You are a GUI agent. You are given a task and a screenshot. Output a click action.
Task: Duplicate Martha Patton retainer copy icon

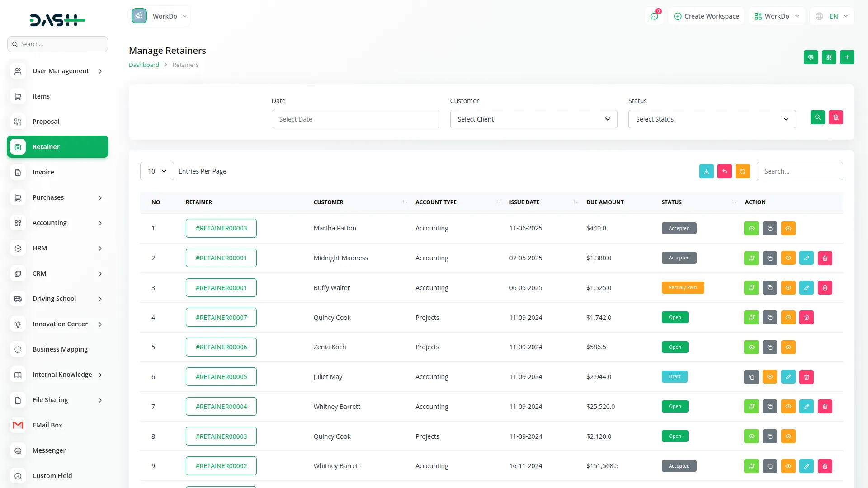(769, 228)
